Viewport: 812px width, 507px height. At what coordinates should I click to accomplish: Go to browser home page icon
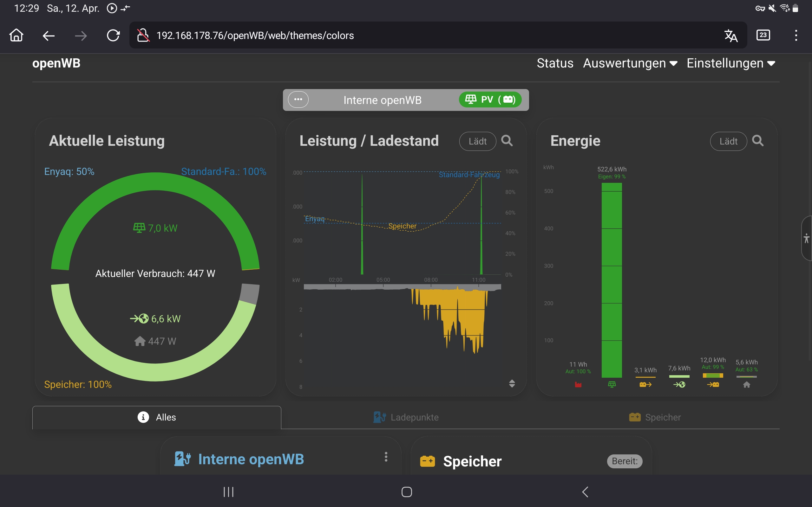[16, 35]
